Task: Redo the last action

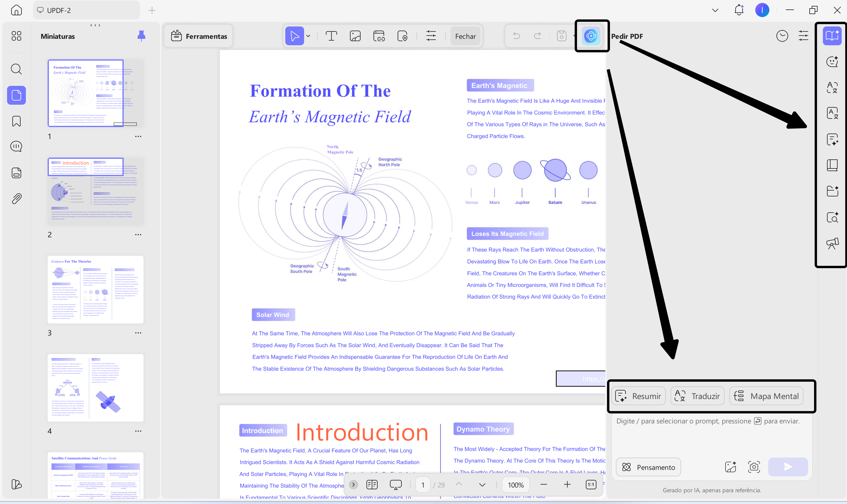Action: click(538, 36)
